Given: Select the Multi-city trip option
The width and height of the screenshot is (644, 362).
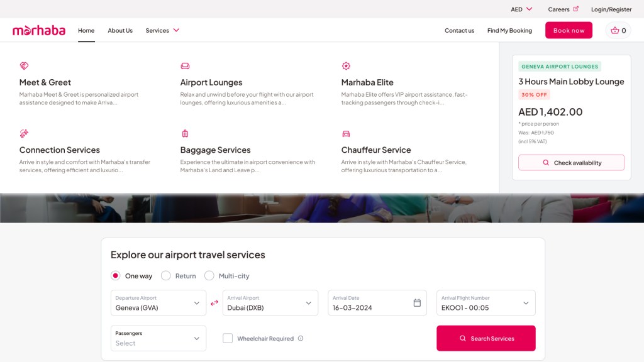Looking at the screenshot, I should coord(209,276).
